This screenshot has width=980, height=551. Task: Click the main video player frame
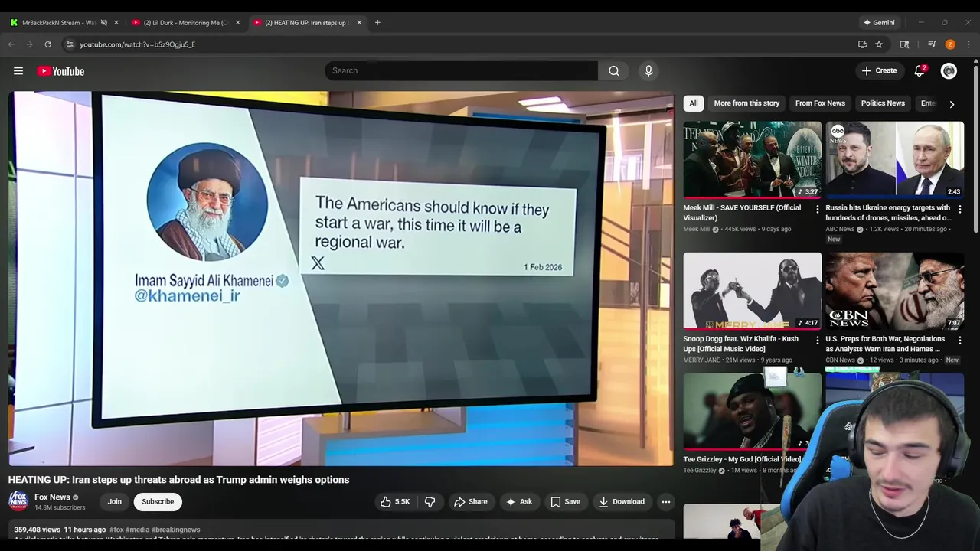(341, 279)
